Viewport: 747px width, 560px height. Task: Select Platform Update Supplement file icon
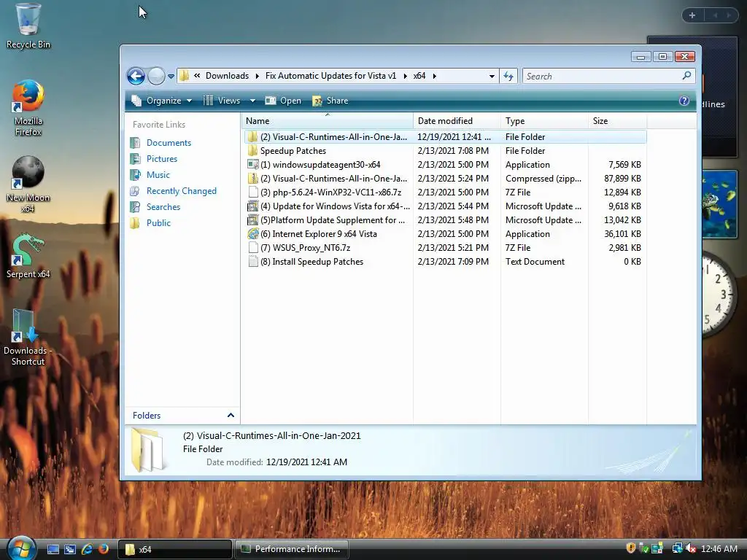253,220
